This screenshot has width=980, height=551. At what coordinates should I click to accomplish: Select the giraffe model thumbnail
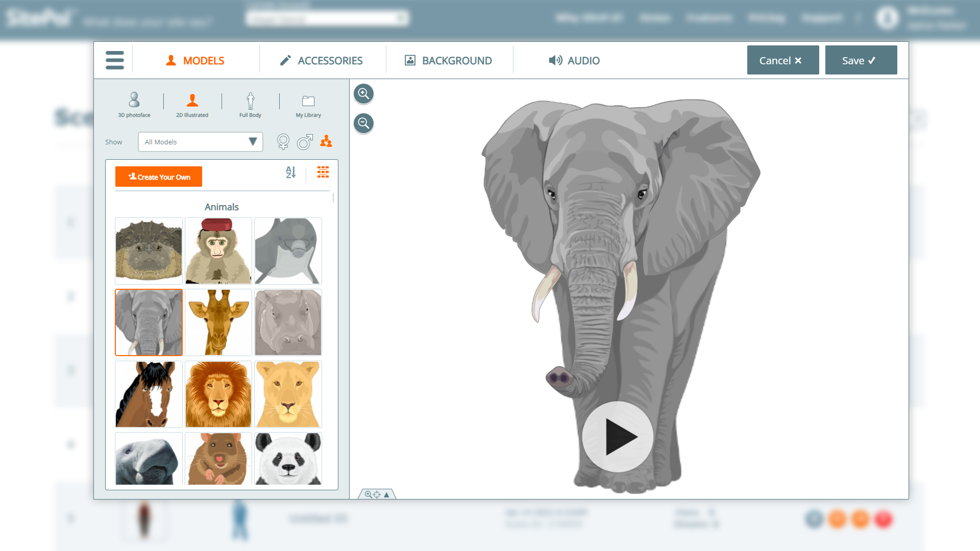pyautogui.click(x=218, y=322)
